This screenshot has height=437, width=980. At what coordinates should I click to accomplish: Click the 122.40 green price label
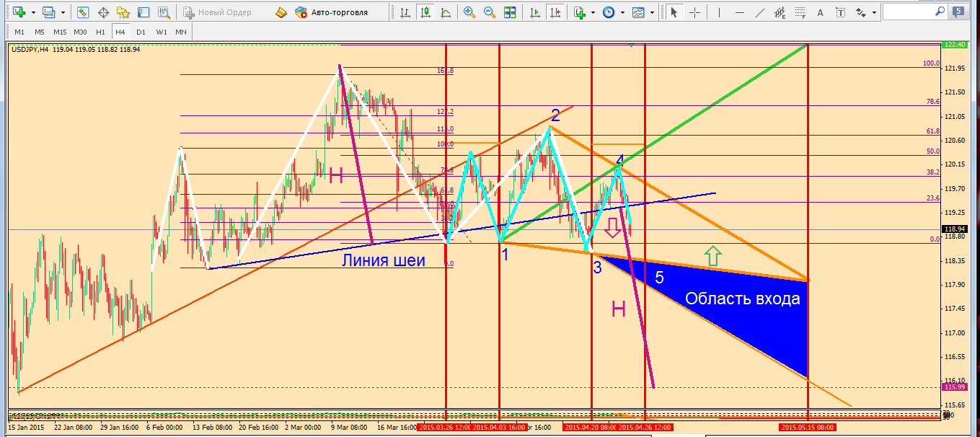(x=955, y=45)
